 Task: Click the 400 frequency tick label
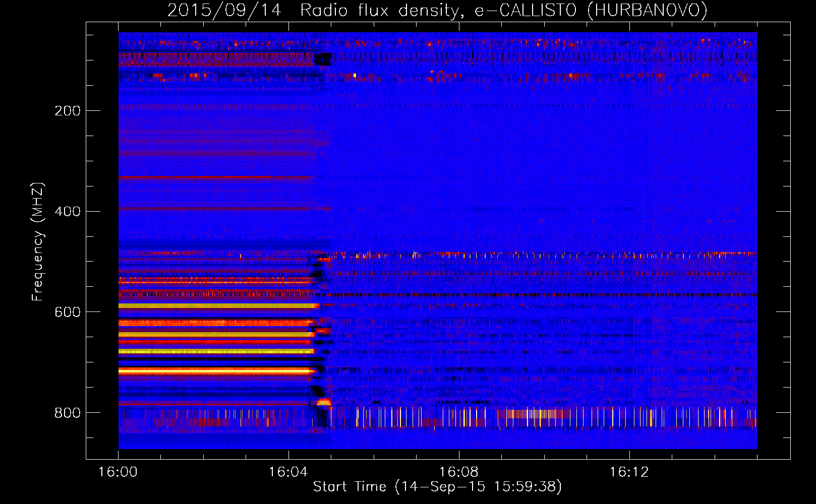[x=68, y=212]
